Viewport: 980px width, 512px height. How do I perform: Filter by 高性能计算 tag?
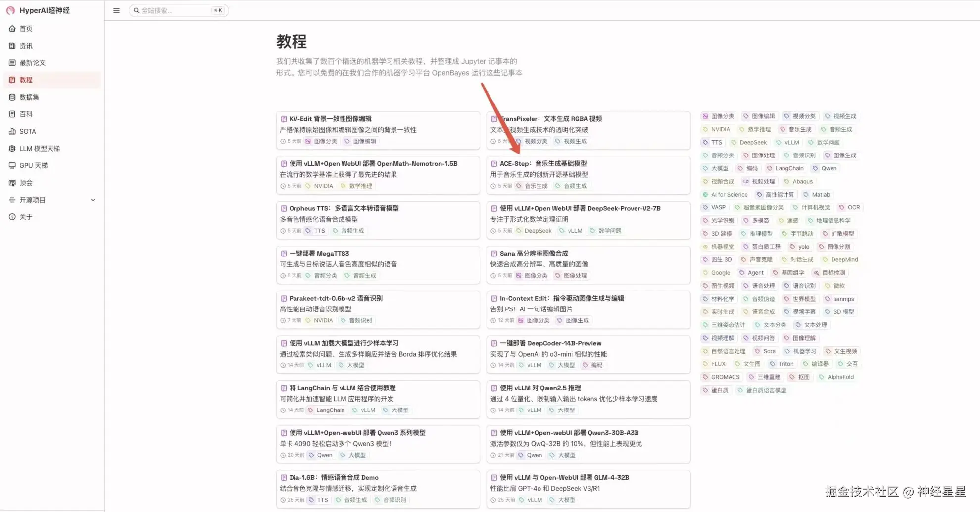[776, 195]
